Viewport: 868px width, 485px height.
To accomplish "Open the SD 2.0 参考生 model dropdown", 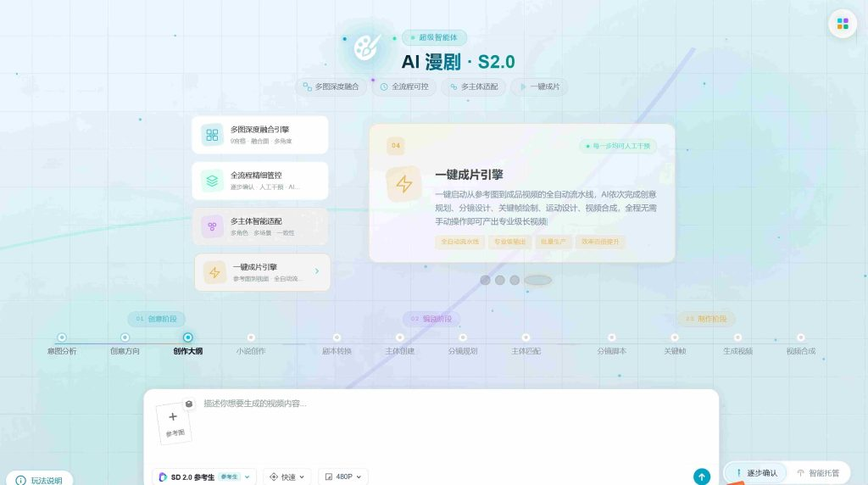I will point(203,477).
